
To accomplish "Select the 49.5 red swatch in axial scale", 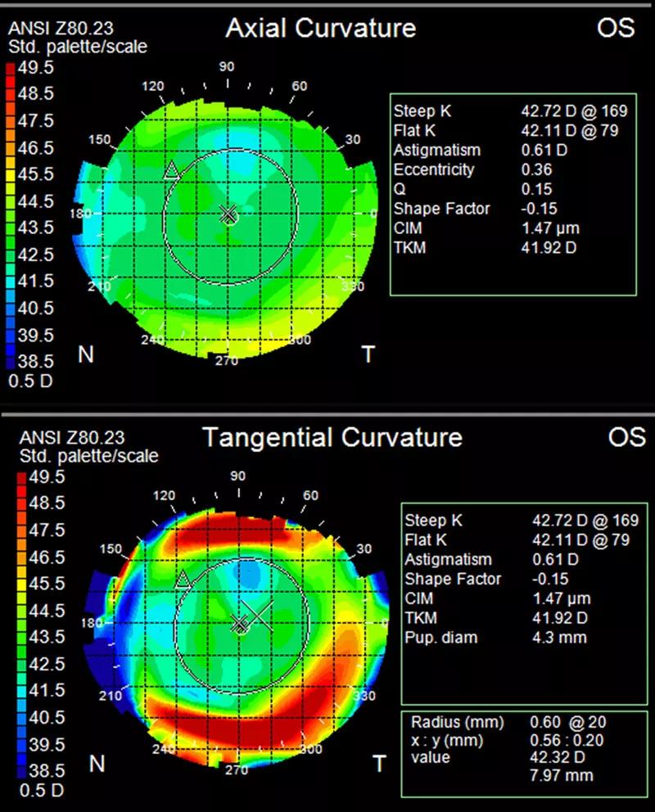I will (x=11, y=68).
